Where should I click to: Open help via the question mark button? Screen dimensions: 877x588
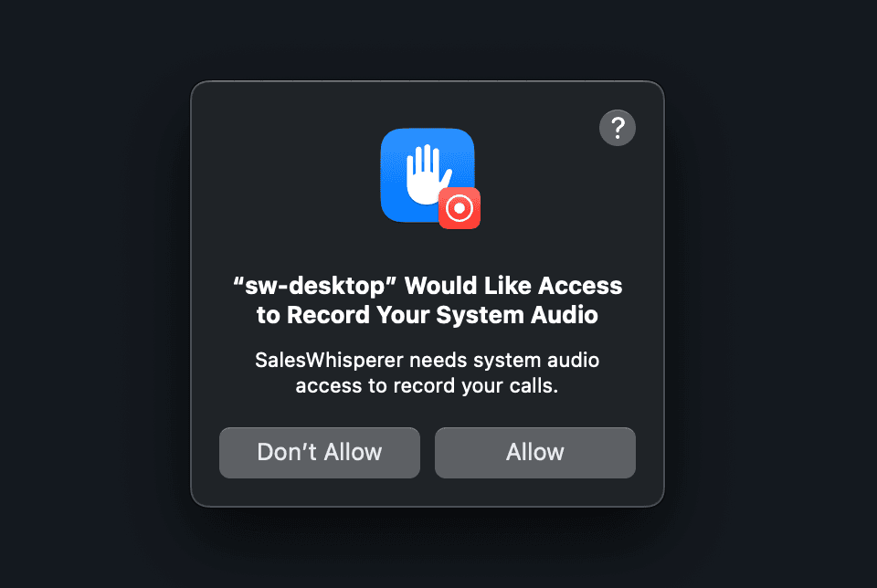point(617,128)
